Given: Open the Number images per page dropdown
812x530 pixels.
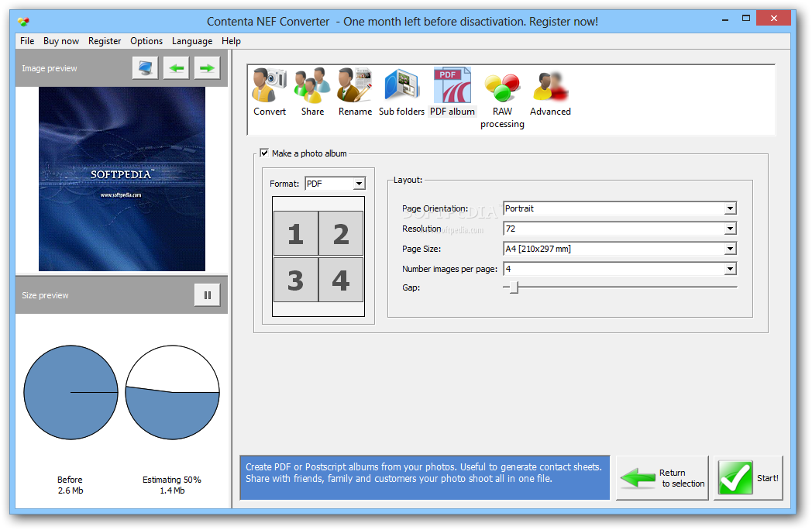Looking at the screenshot, I should pyautogui.click(x=620, y=269).
